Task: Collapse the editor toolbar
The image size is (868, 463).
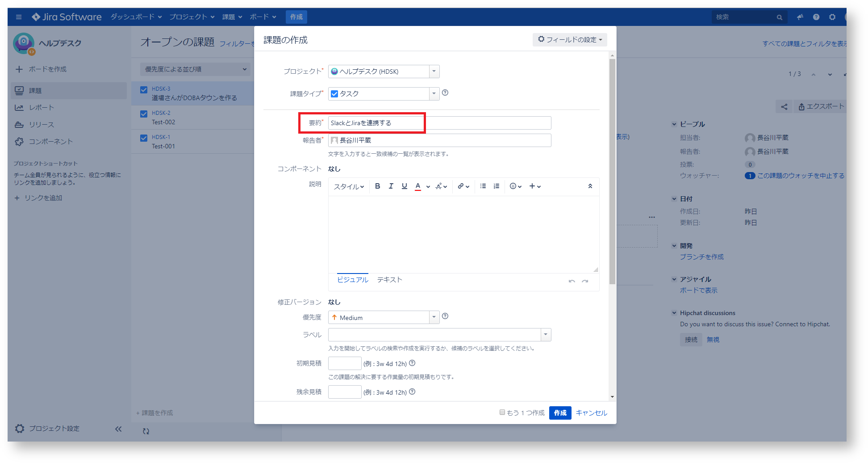Action: click(x=590, y=186)
